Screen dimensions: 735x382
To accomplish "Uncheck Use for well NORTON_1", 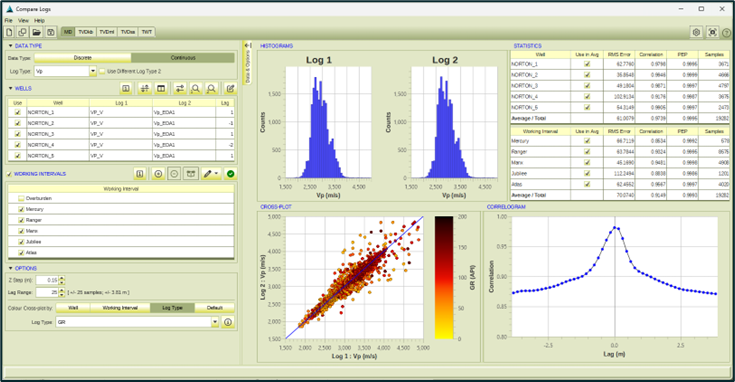I will 18,112.
